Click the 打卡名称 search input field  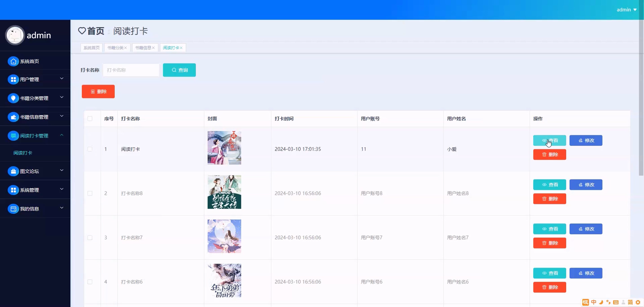click(x=131, y=70)
